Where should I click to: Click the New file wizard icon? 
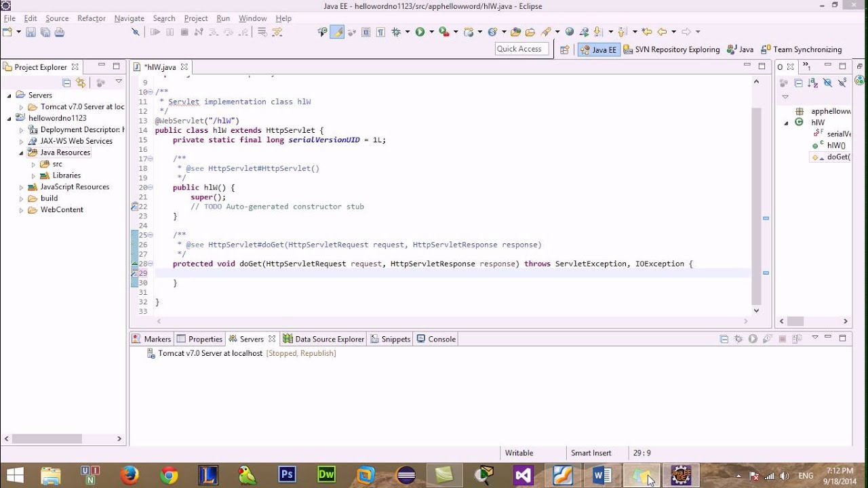point(7,32)
